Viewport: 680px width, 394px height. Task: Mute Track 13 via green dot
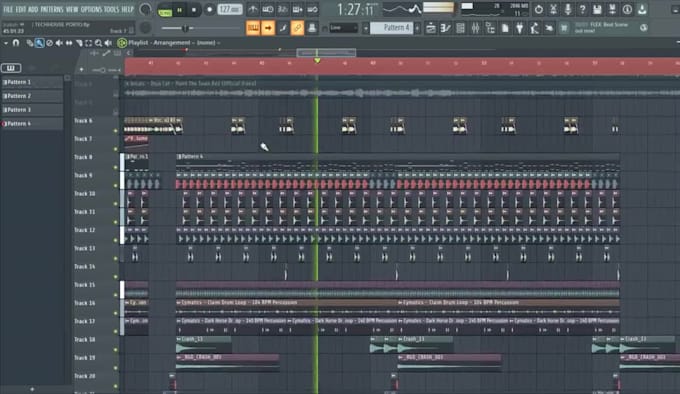116,258
